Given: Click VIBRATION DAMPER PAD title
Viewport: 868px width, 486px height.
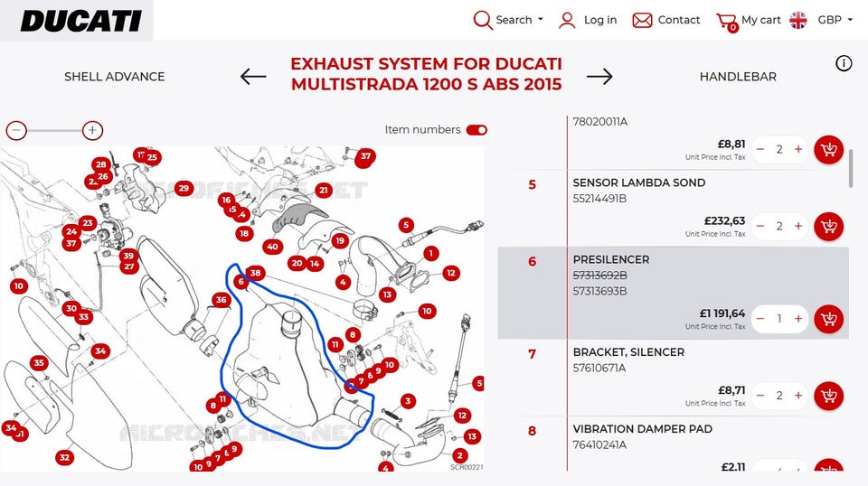Looking at the screenshot, I should click(x=642, y=429).
